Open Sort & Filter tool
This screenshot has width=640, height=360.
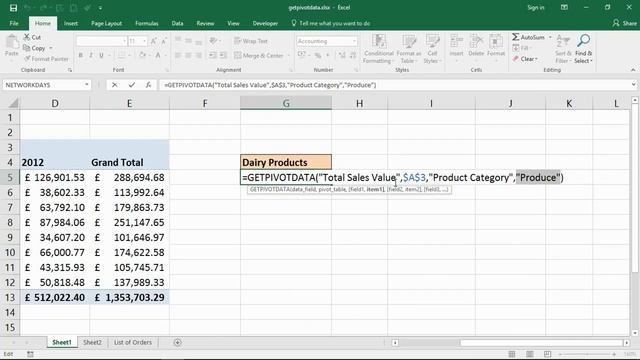coord(563,49)
